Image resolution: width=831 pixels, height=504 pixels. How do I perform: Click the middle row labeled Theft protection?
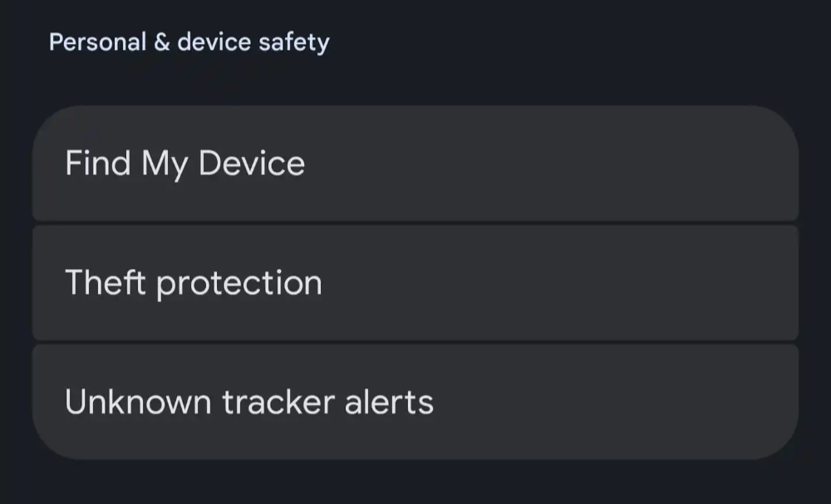pyautogui.click(x=415, y=283)
